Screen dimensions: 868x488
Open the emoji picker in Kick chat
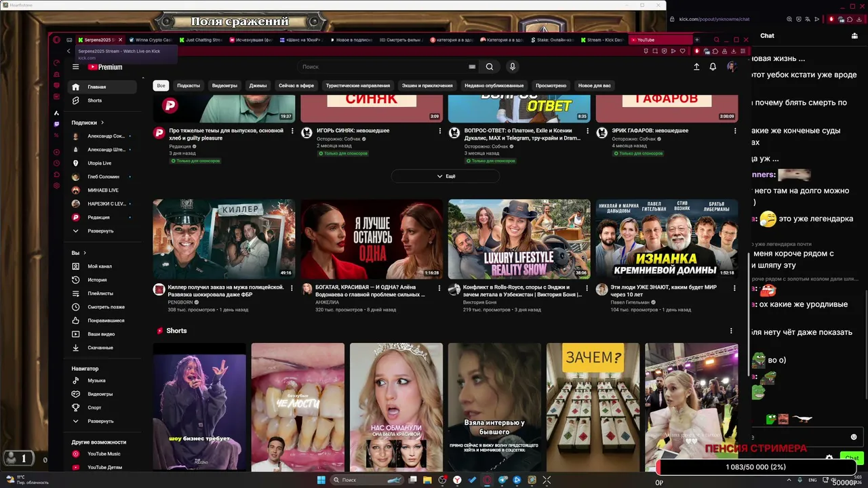pyautogui.click(x=854, y=437)
